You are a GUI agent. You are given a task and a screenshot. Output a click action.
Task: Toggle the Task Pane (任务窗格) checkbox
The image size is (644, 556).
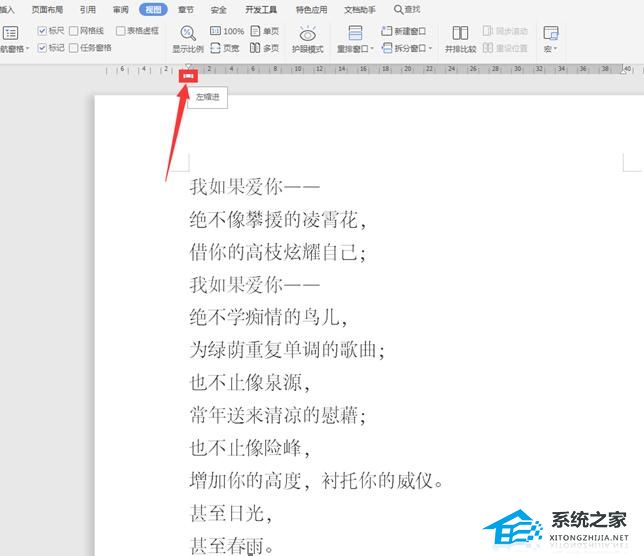click(x=74, y=47)
